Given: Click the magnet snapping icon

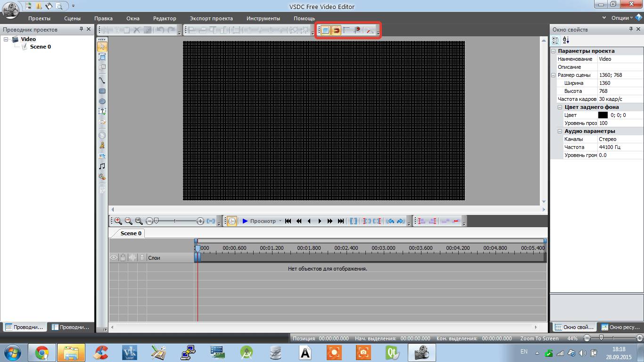Looking at the screenshot, I should pos(336,30).
